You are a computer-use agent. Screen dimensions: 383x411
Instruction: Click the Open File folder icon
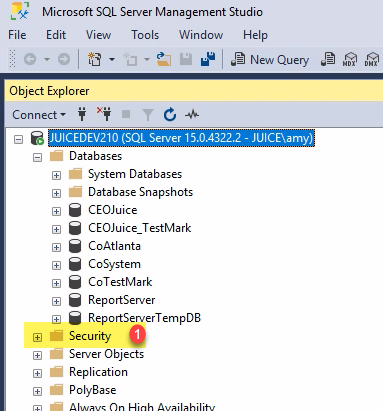pyautogui.click(x=164, y=59)
